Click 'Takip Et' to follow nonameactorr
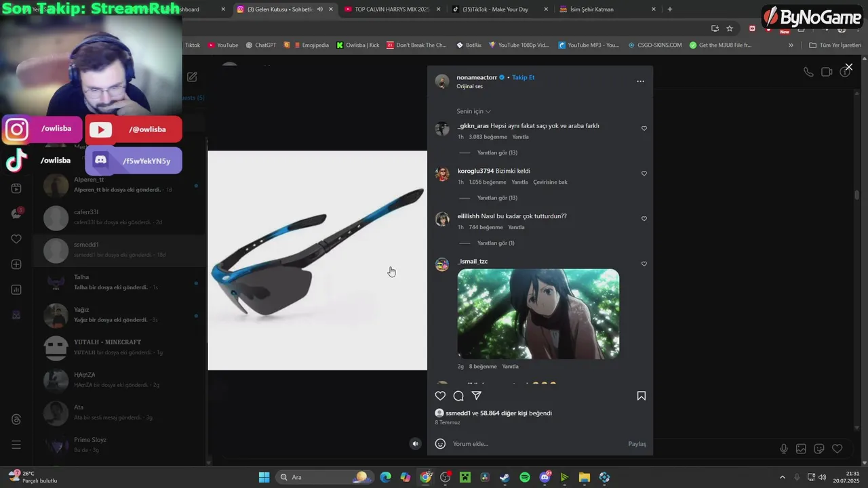The image size is (868, 488). [524, 77]
